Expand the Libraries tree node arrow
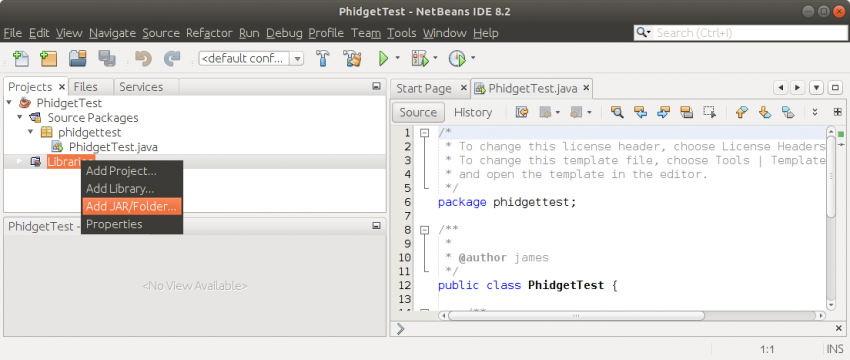The image size is (850, 360). (20, 161)
